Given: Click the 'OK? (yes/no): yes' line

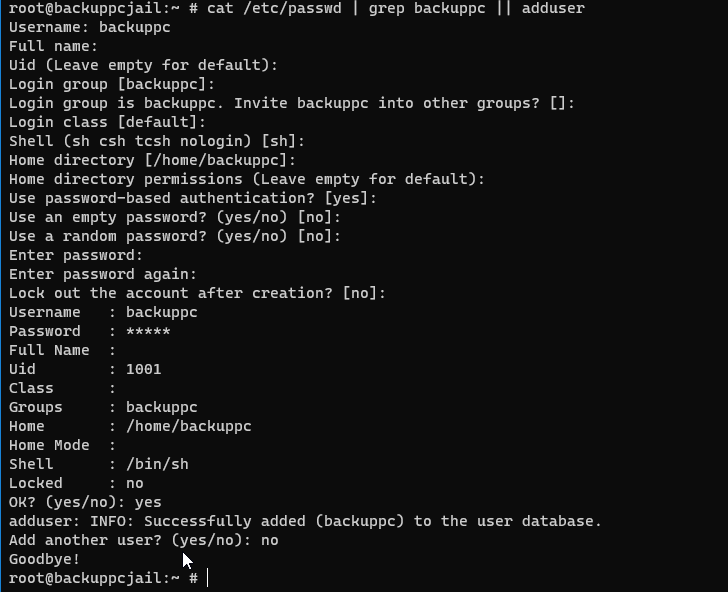Looking at the screenshot, I should tap(85, 502).
